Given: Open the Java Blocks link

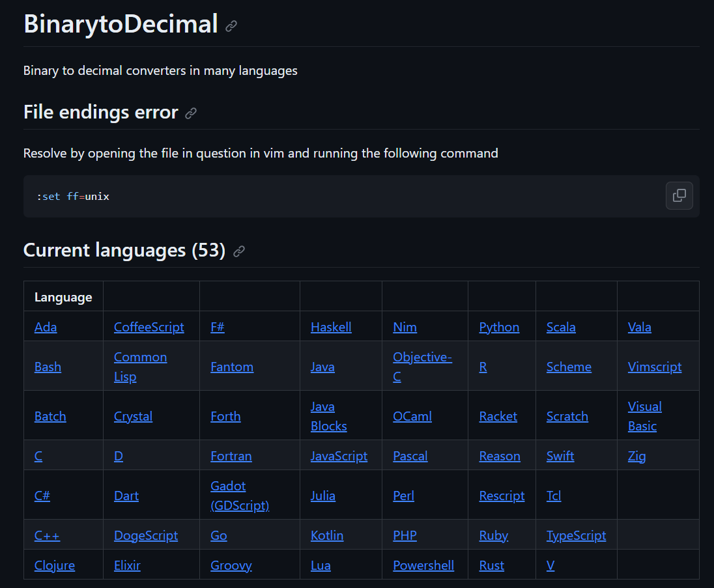Looking at the screenshot, I should [x=329, y=417].
